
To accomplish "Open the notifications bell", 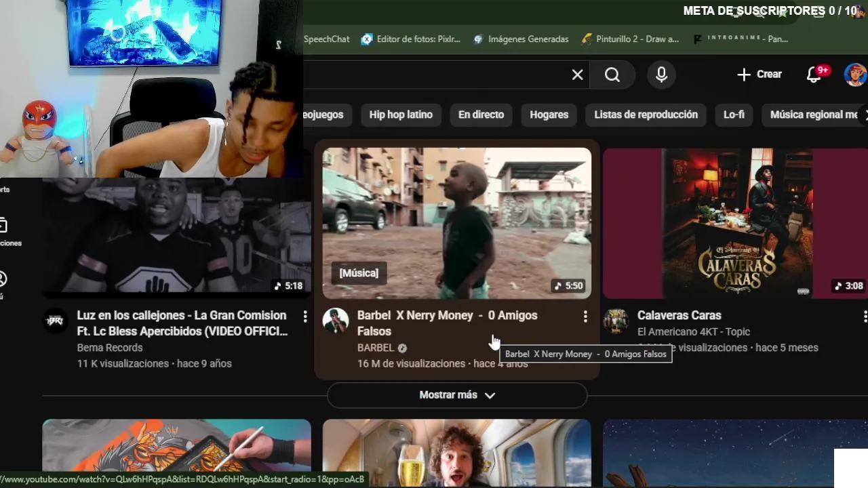I will (814, 75).
